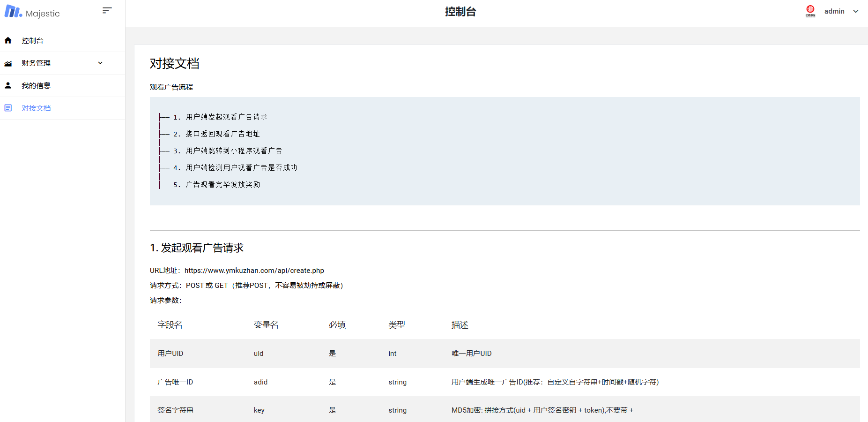Image resolution: width=868 pixels, height=422 pixels.
Task: Select the 对接文档 menu item
Action: pos(62,108)
